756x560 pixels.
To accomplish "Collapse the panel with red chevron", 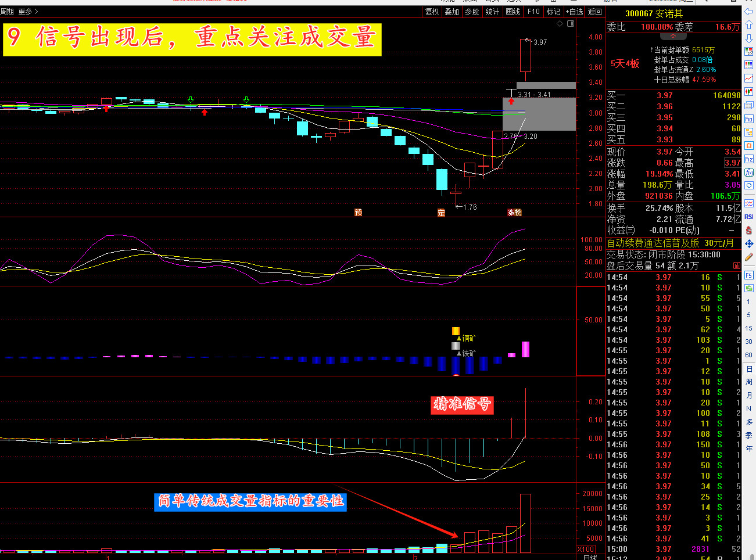I will point(673,36).
